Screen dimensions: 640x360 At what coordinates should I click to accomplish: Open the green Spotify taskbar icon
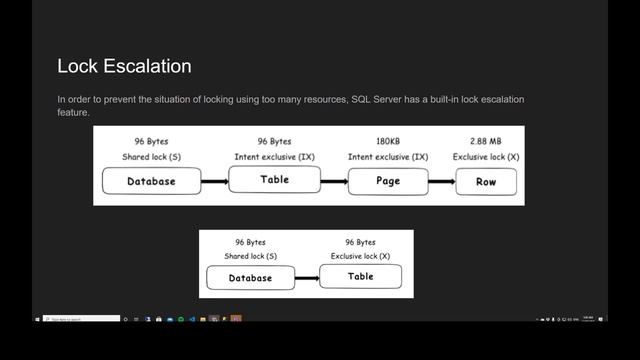(x=181, y=319)
